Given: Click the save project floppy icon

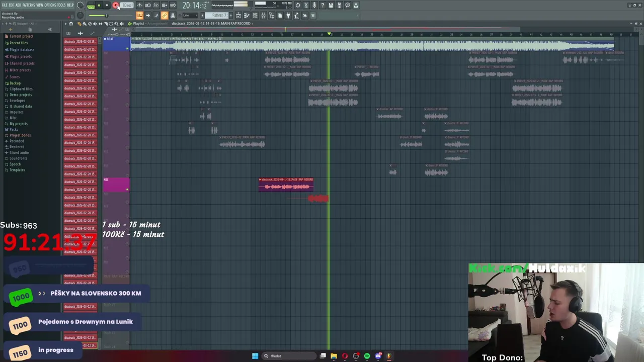Looking at the screenshot, I should 331,5.
